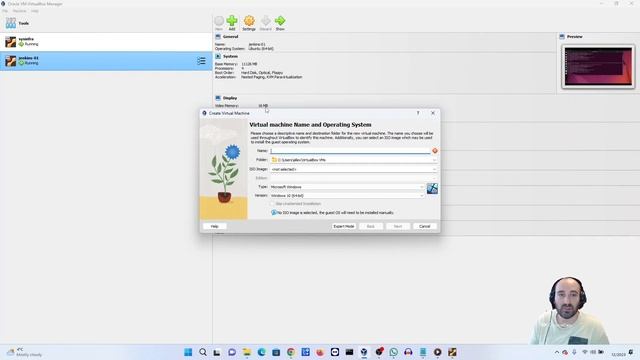This screenshot has height=360, width=640.
Task: Open the ISO Image dropdown
Action: point(353,169)
